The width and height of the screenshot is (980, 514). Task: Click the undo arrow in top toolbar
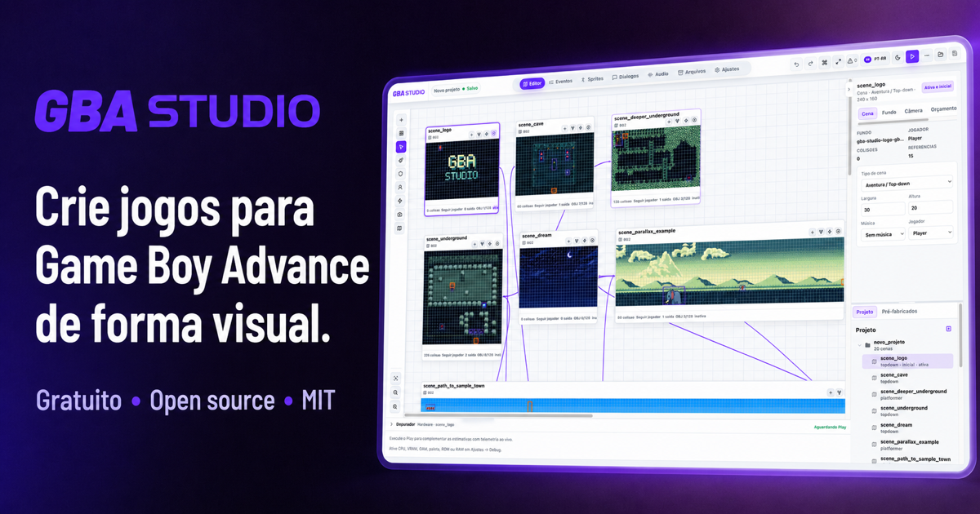pyautogui.click(x=796, y=64)
